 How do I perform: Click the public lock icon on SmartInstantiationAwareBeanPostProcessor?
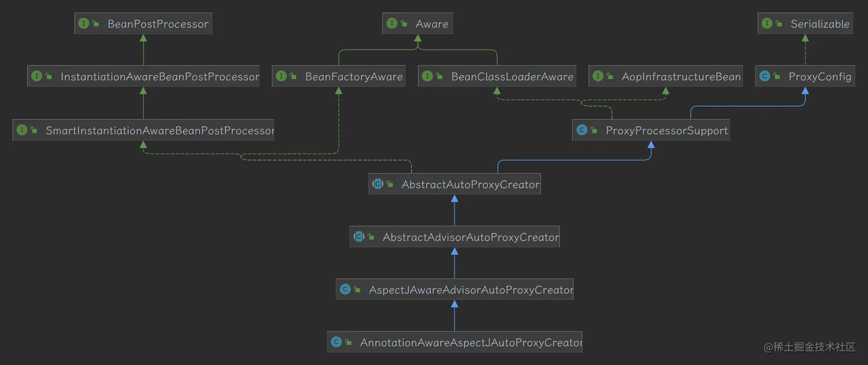coord(33,130)
